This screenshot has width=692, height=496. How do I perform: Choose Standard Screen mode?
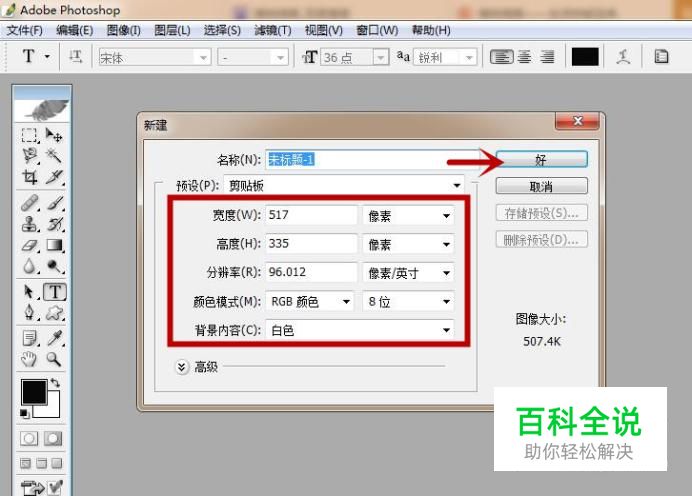tap(26, 463)
